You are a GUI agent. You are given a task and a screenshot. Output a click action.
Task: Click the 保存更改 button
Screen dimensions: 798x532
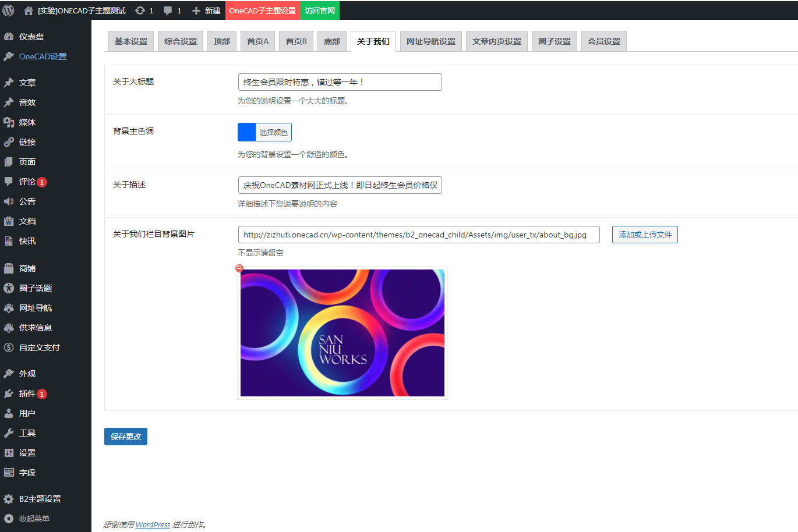point(126,437)
